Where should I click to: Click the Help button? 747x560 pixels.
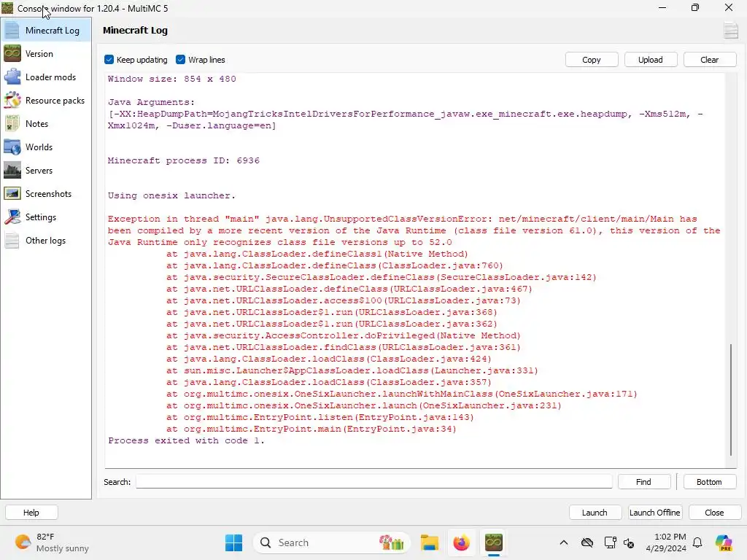click(x=31, y=513)
